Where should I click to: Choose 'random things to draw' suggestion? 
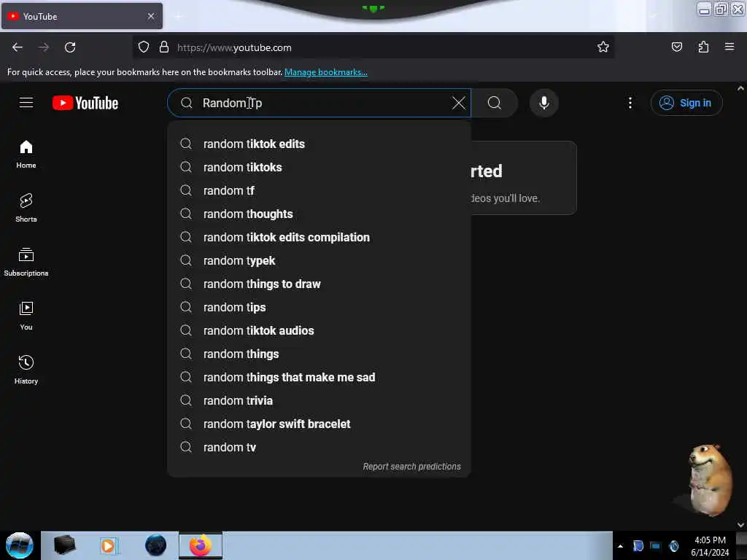click(x=320, y=284)
